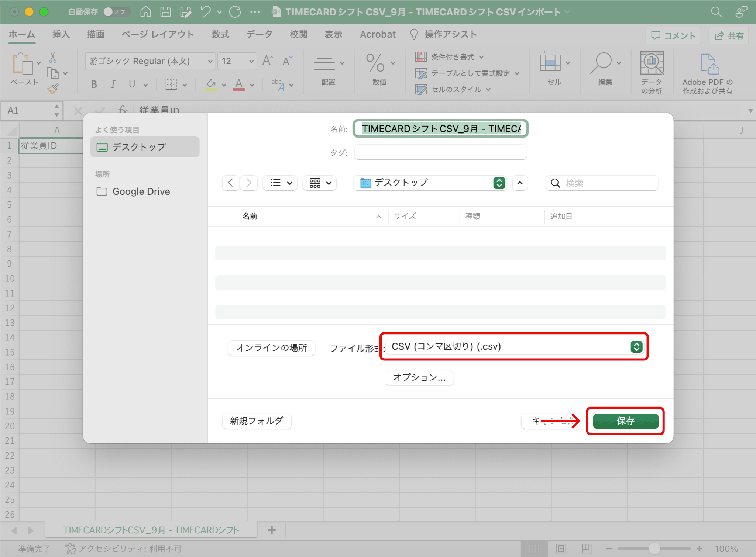The height and width of the screenshot is (557, 756).
Task: Toggle Italic formatting
Action: (x=113, y=84)
